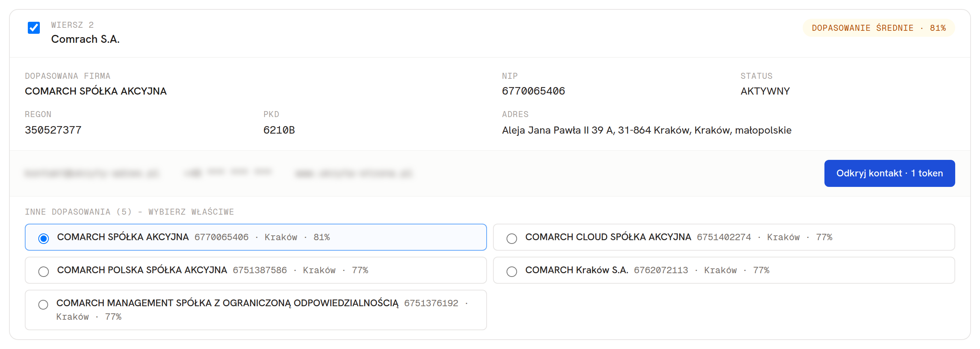Click the PKD code 6210B
Image resolution: width=980 pixels, height=349 pixels.
[x=279, y=130]
